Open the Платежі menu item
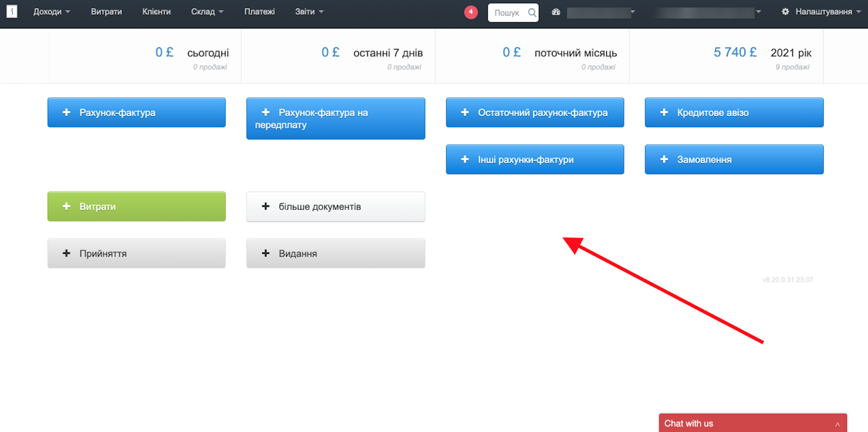The height and width of the screenshot is (432, 868). (x=259, y=12)
